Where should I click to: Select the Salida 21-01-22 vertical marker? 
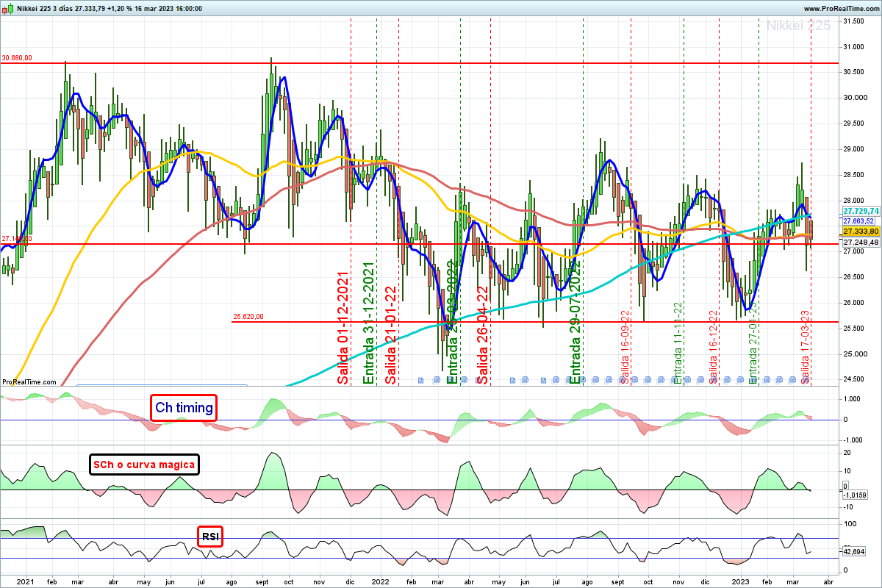point(391,334)
